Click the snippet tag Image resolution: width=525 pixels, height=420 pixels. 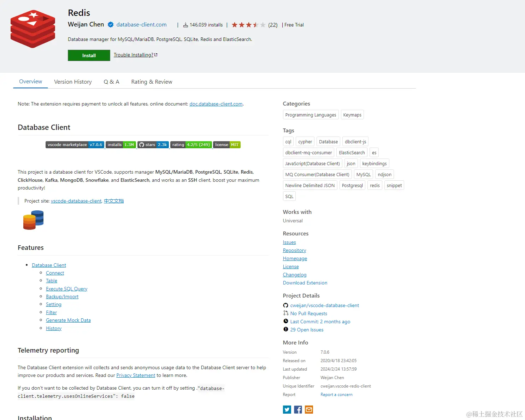point(394,185)
